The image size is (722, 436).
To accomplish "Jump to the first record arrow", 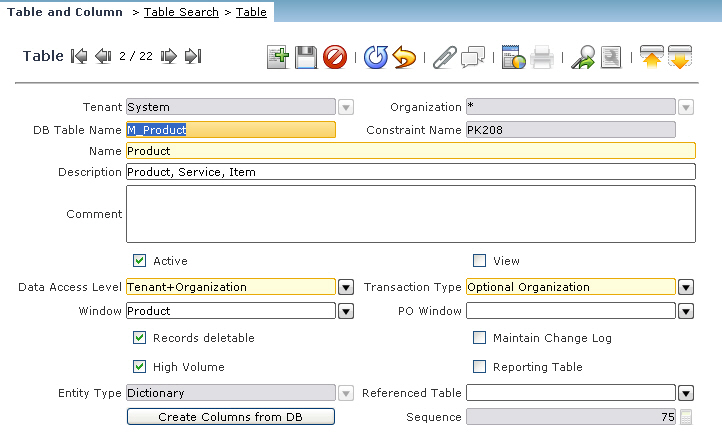I will 79,57.
